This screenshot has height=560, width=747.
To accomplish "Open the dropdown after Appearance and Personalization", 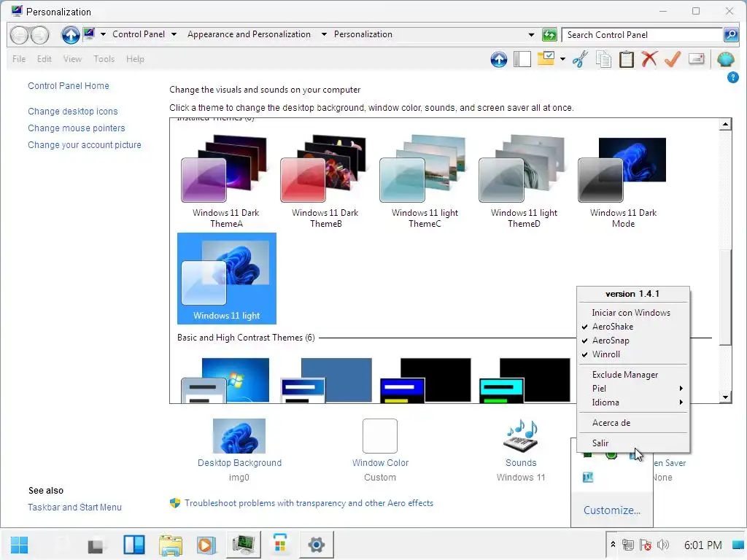I will click(x=324, y=34).
